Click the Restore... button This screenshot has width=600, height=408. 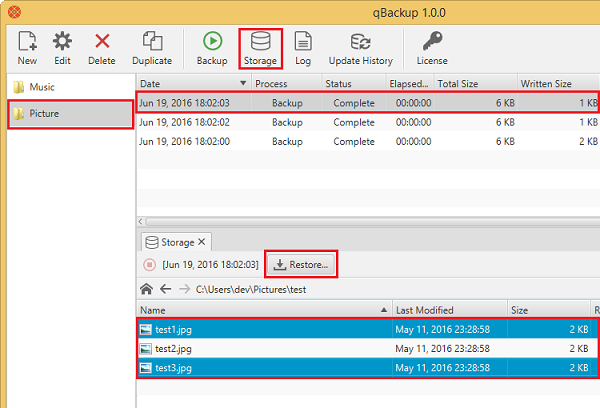click(x=301, y=264)
